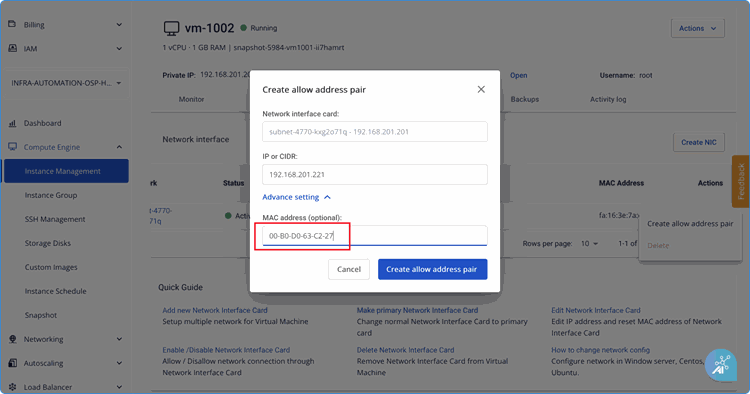750x394 pixels.
Task: Click the vm-1002 monitor icon
Action: pyautogui.click(x=171, y=29)
